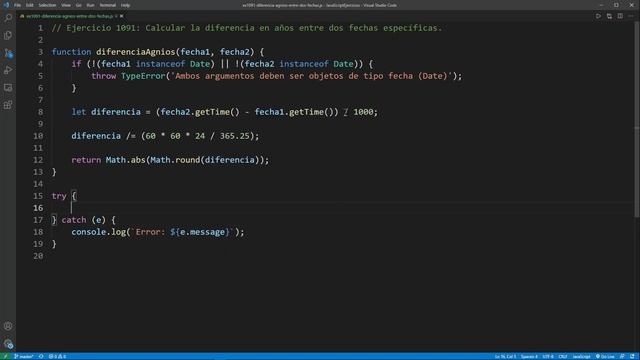Click the 'TypeError' word on line 5

point(143,76)
